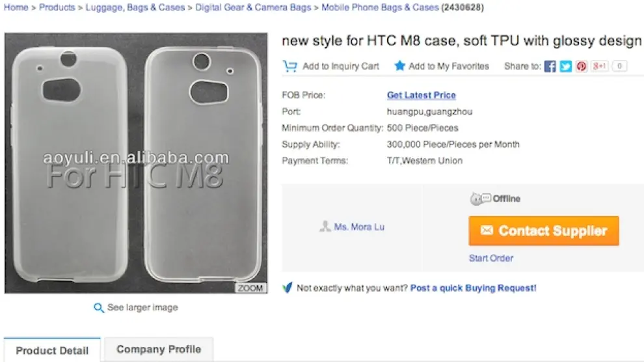
Task: Click the blue favorites star icon
Action: [x=399, y=66]
